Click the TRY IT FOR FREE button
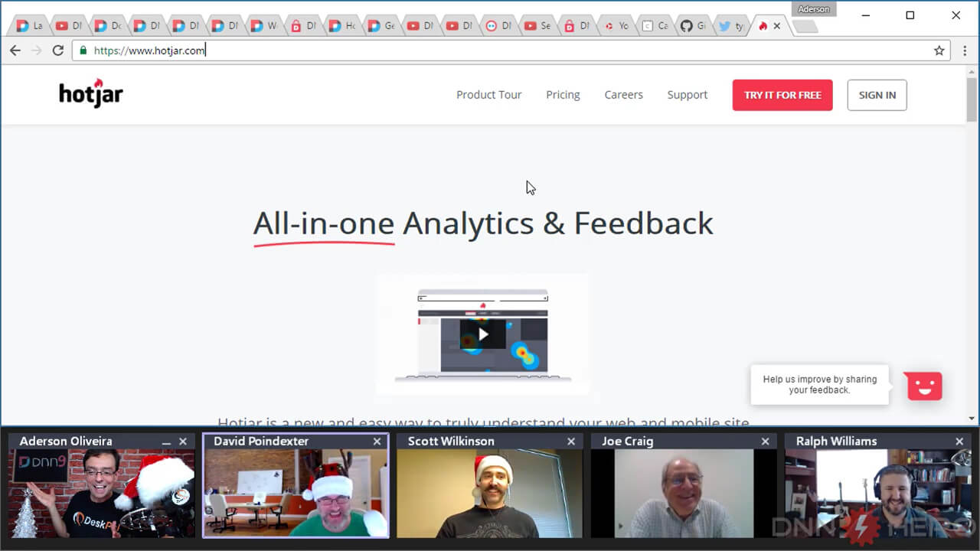980x551 pixels. pyautogui.click(x=782, y=95)
